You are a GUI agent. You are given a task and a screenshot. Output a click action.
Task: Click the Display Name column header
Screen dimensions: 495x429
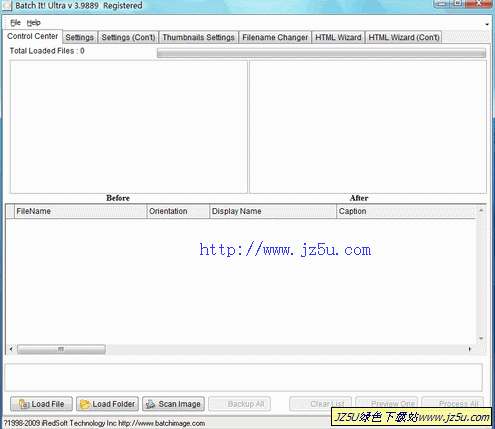click(273, 211)
